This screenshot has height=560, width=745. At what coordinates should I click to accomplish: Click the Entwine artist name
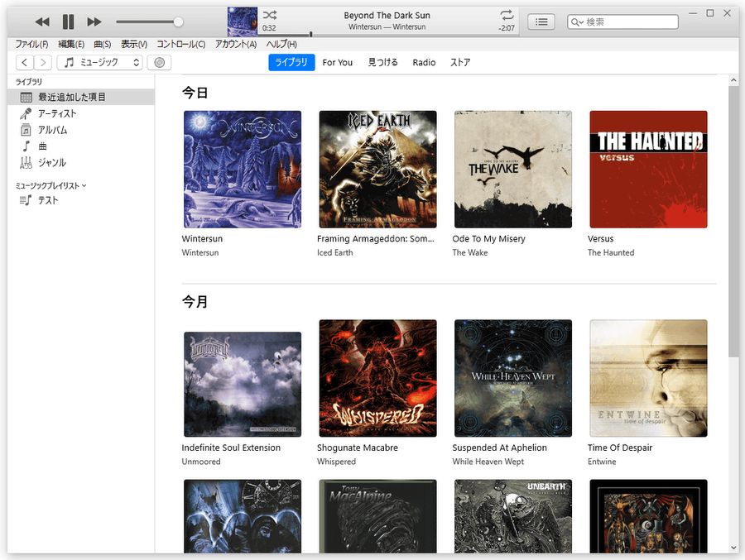click(602, 462)
